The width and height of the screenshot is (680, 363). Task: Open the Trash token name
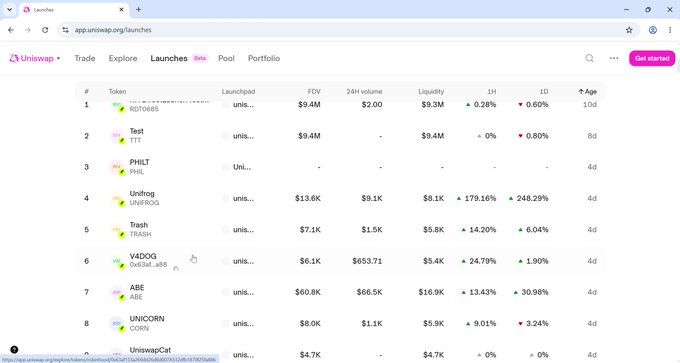[x=139, y=225]
